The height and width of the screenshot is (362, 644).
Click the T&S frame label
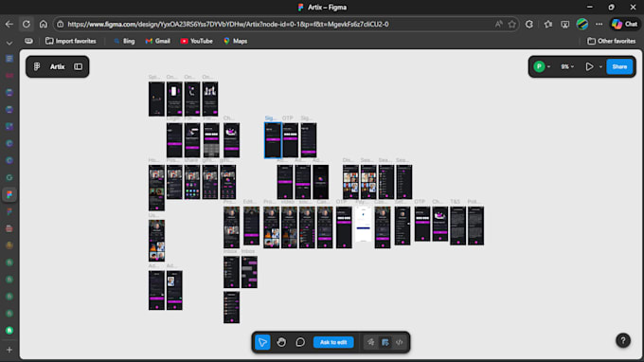455,202
